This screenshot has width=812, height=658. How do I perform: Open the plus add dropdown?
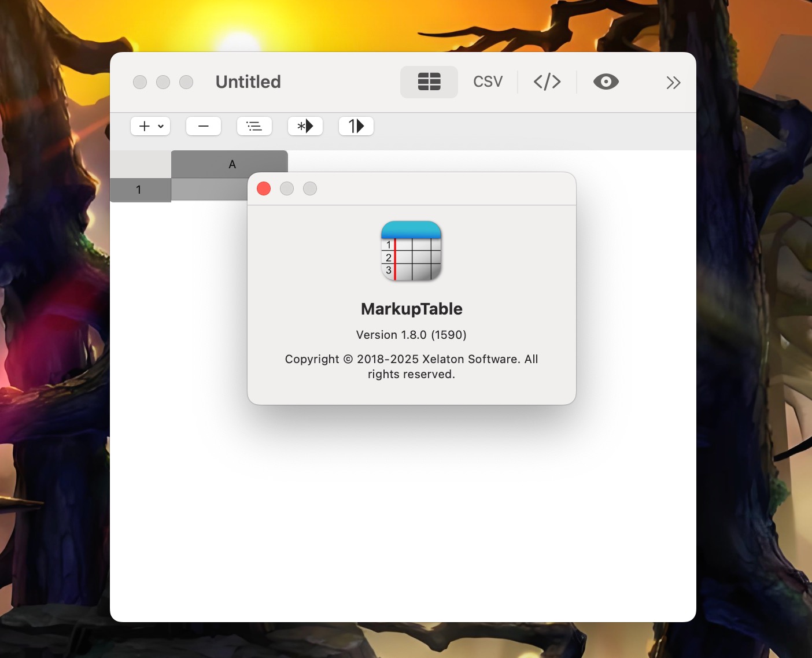[x=150, y=126]
